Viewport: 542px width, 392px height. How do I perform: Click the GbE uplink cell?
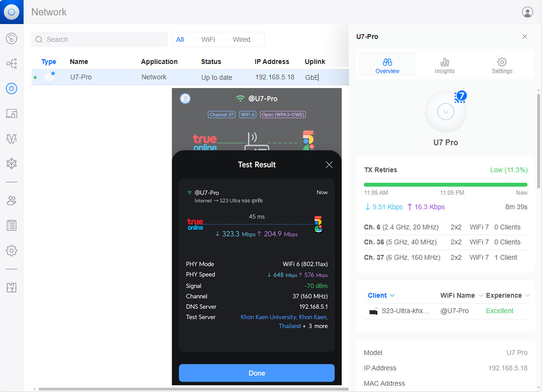[311, 77]
